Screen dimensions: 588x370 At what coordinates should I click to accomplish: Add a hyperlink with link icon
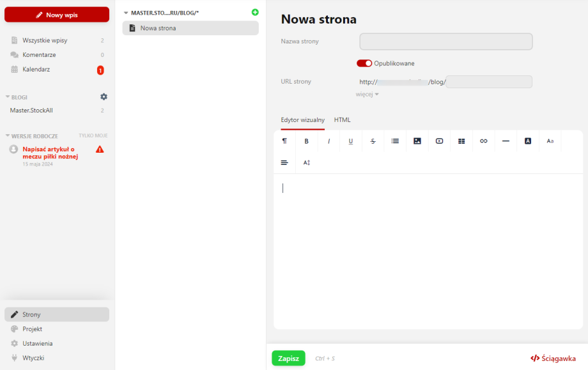pos(484,141)
